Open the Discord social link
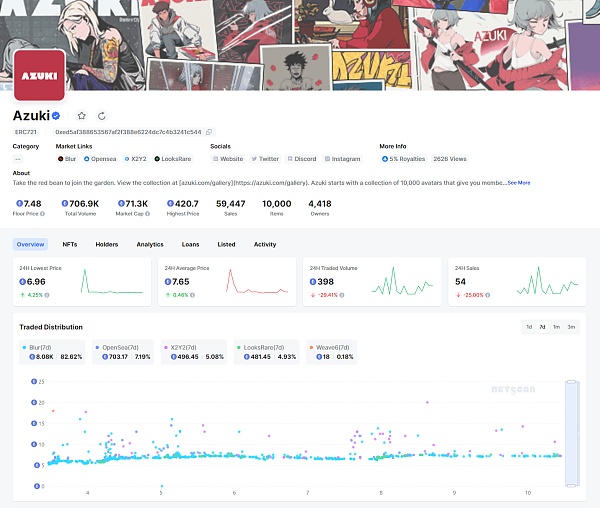Image resolution: width=600 pixels, height=508 pixels. coord(302,159)
